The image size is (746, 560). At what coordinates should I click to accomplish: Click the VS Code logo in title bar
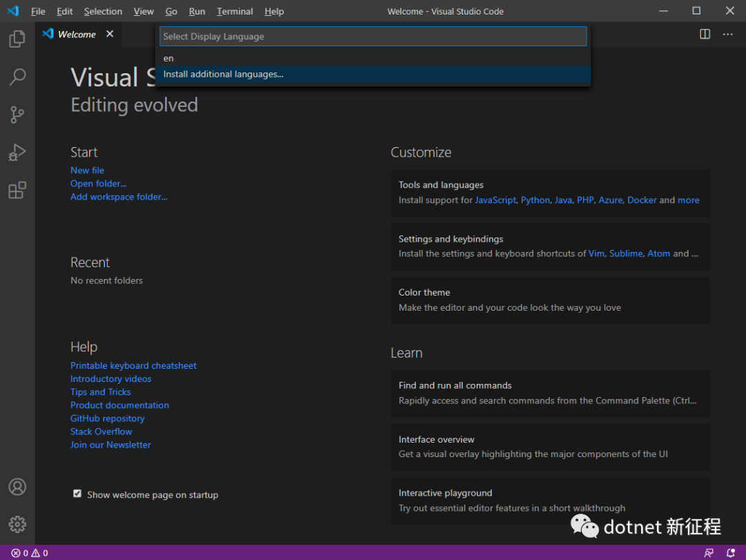[x=13, y=11]
